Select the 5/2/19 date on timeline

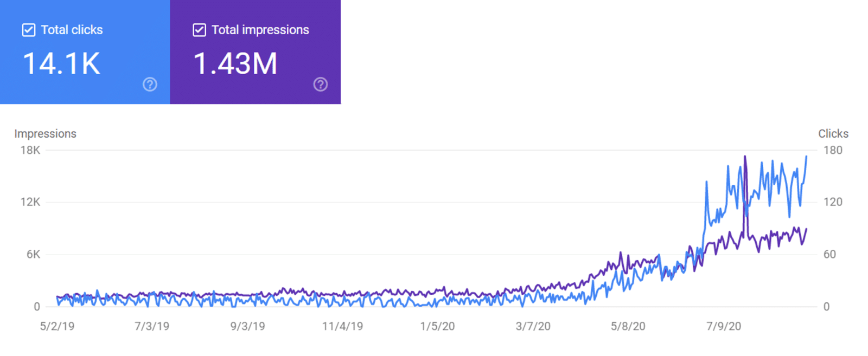pos(57,326)
